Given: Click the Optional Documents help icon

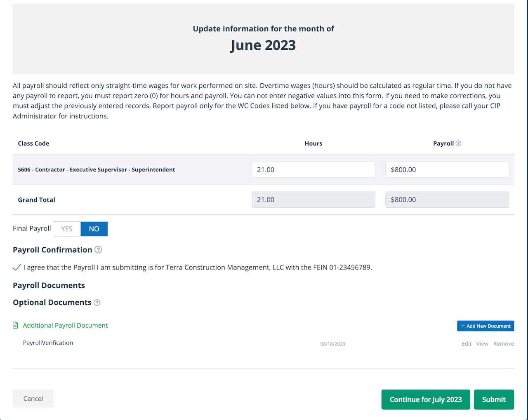Looking at the screenshot, I should pyautogui.click(x=97, y=303).
